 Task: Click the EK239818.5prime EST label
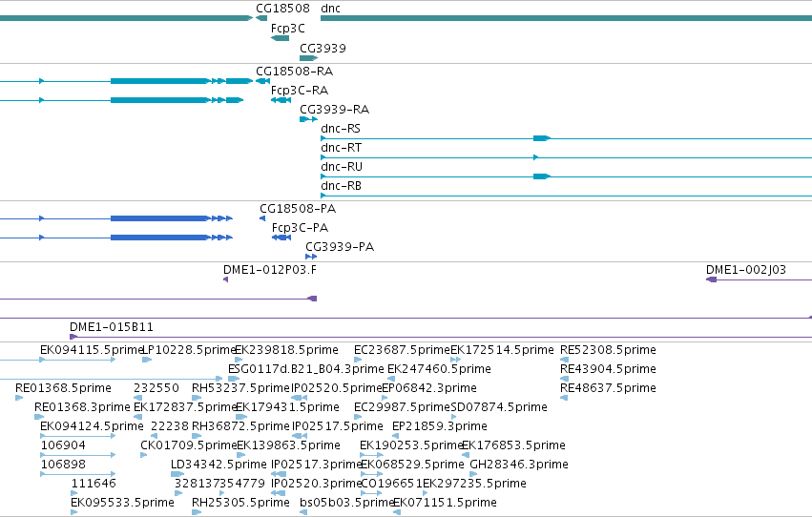tap(287, 350)
